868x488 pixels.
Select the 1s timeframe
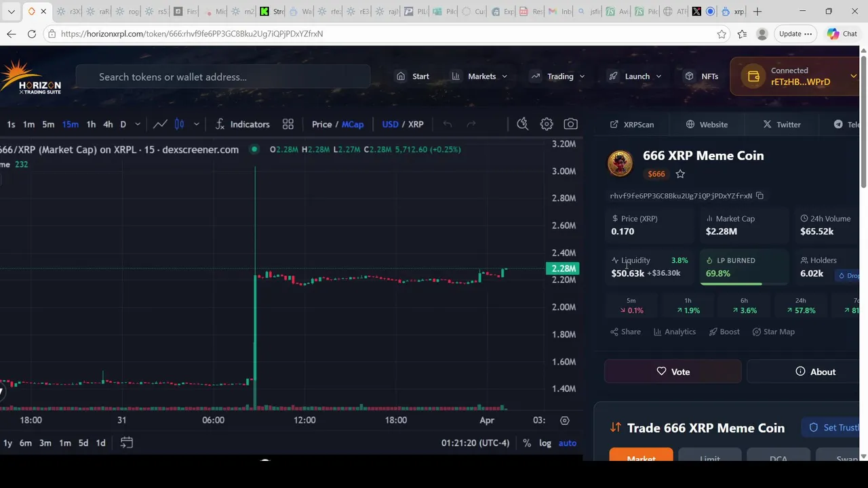[x=11, y=124]
